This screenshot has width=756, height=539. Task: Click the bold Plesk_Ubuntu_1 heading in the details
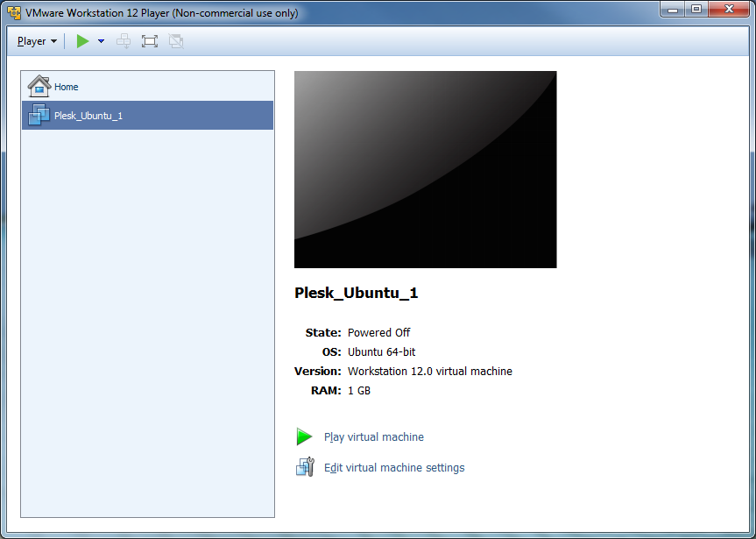coord(357,294)
